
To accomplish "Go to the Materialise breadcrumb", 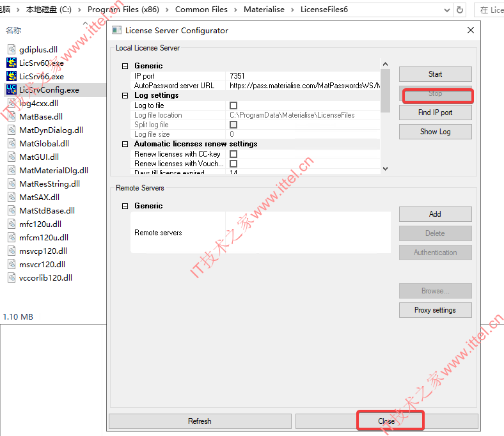I will click(264, 10).
